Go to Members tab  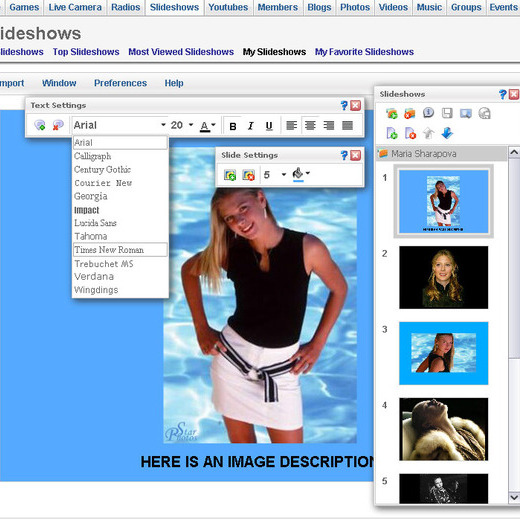[278, 7]
